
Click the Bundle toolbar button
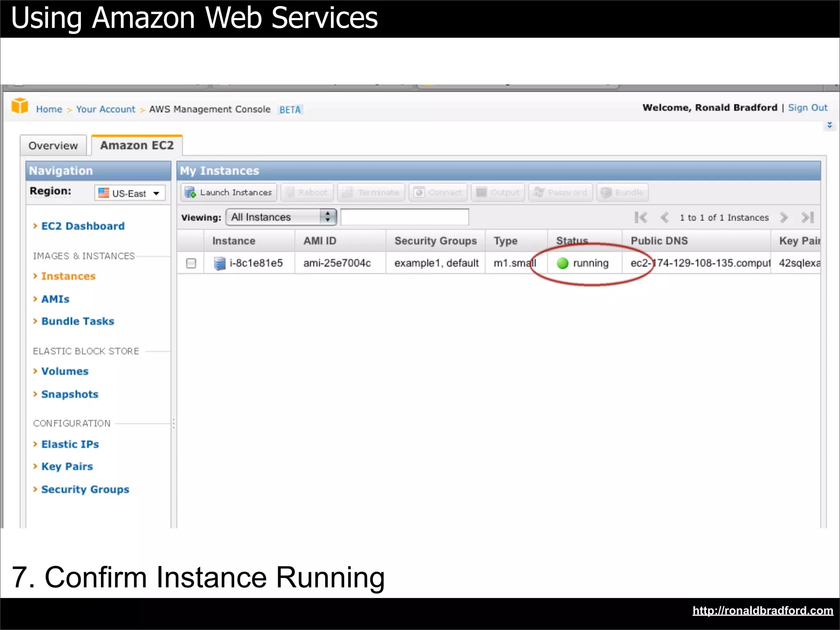[622, 192]
